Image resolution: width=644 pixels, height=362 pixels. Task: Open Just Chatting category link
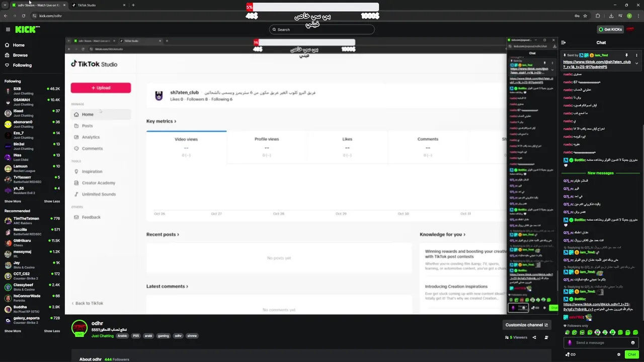[103, 336]
